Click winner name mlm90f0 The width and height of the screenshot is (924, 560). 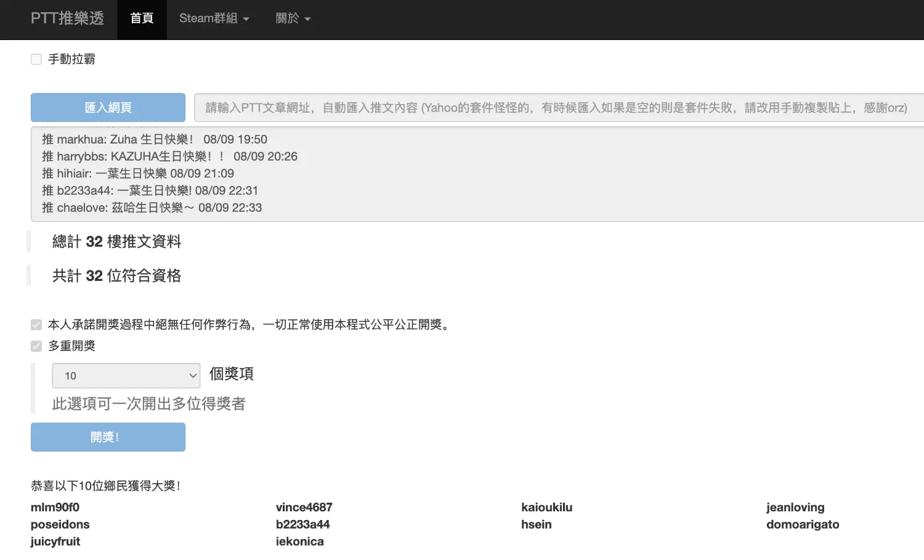click(x=55, y=508)
